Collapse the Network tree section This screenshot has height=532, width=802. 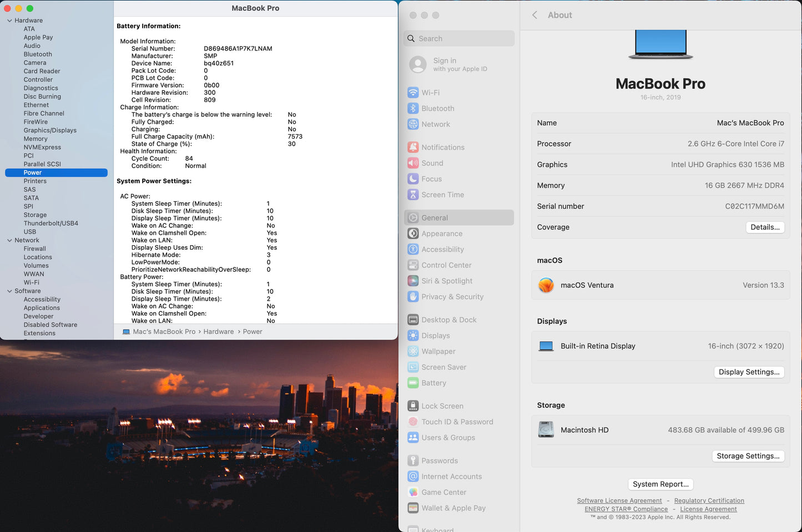(9, 241)
